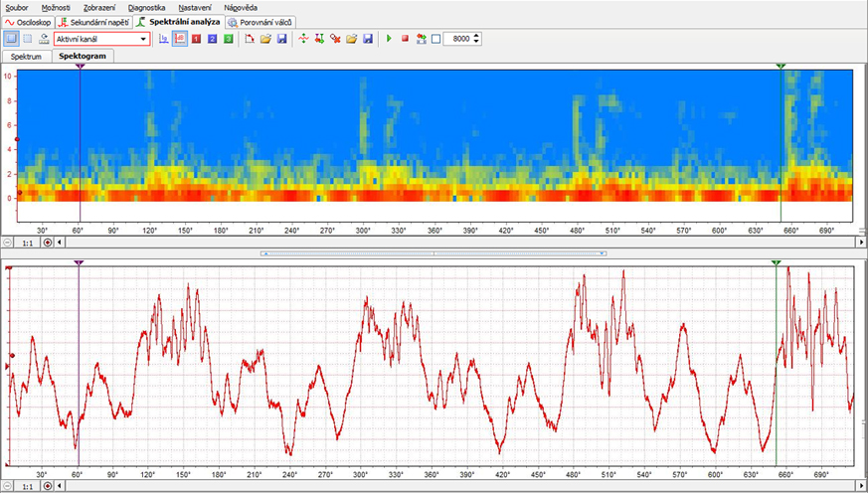The image size is (868, 493).
Task: Toggle the record circle beside spectrogram 1:1
Action: (x=48, y=242)
